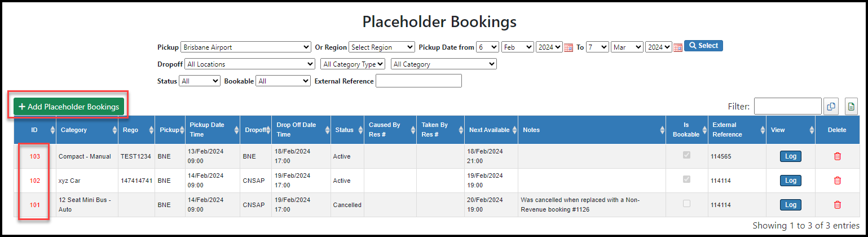Delete booking 101 with trash icon
The height and width of the screenshot is (237, 868).
837,205
